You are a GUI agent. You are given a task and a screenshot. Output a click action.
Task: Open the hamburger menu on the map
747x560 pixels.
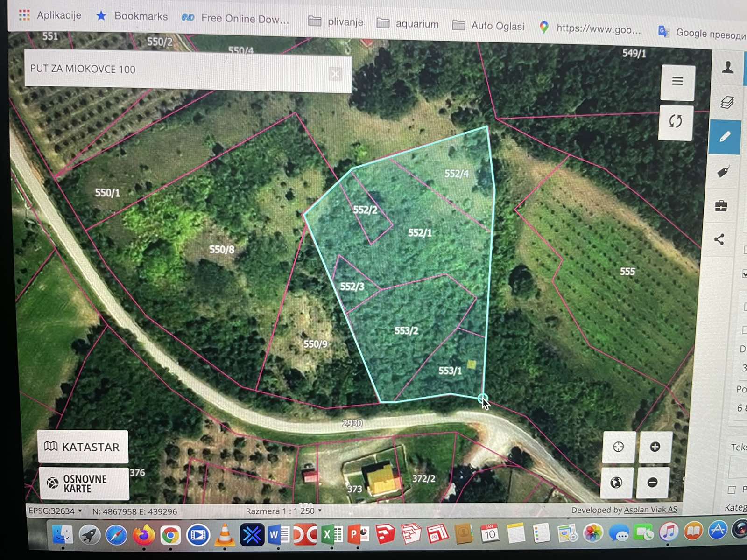point(677,82)
